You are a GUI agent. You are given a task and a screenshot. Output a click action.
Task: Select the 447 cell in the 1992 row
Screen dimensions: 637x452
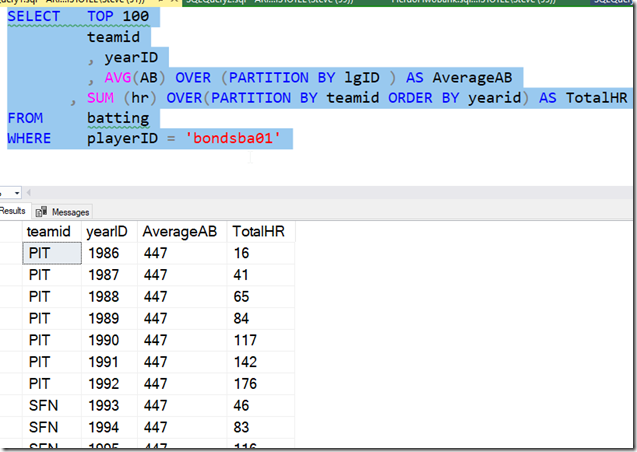182,384
